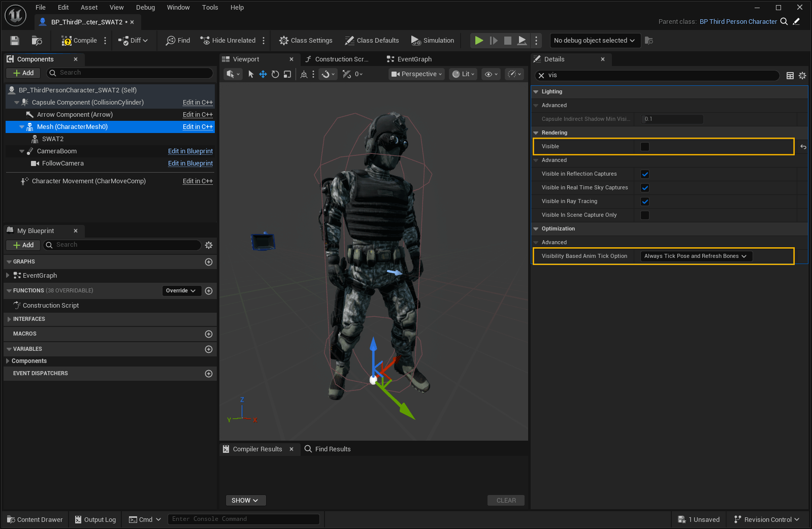Enable the Visible checkbox under Rendering
812x529 pixels.
pos(645,147)
